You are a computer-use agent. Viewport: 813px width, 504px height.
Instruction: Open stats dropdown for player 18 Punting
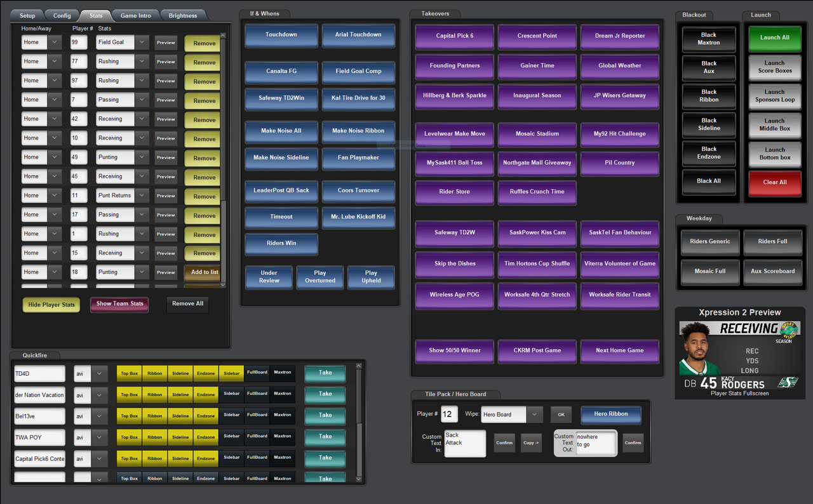142,272
